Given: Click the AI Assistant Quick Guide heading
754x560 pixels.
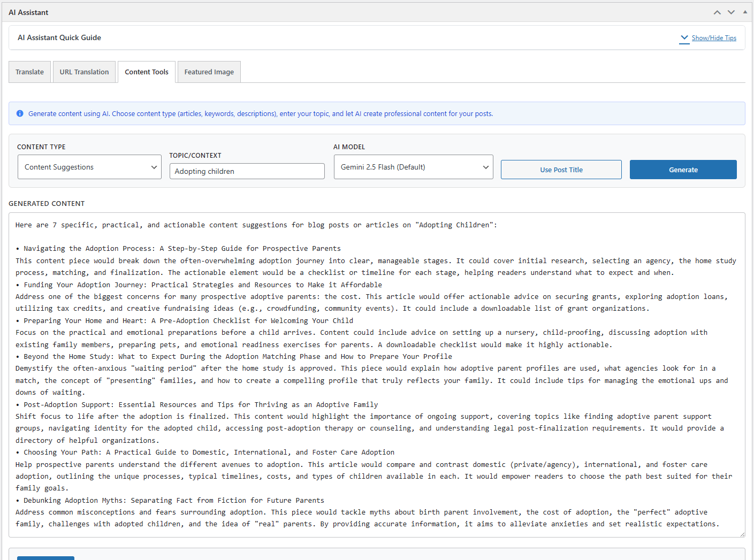Looking at the screenshot, I should [59, 37].
